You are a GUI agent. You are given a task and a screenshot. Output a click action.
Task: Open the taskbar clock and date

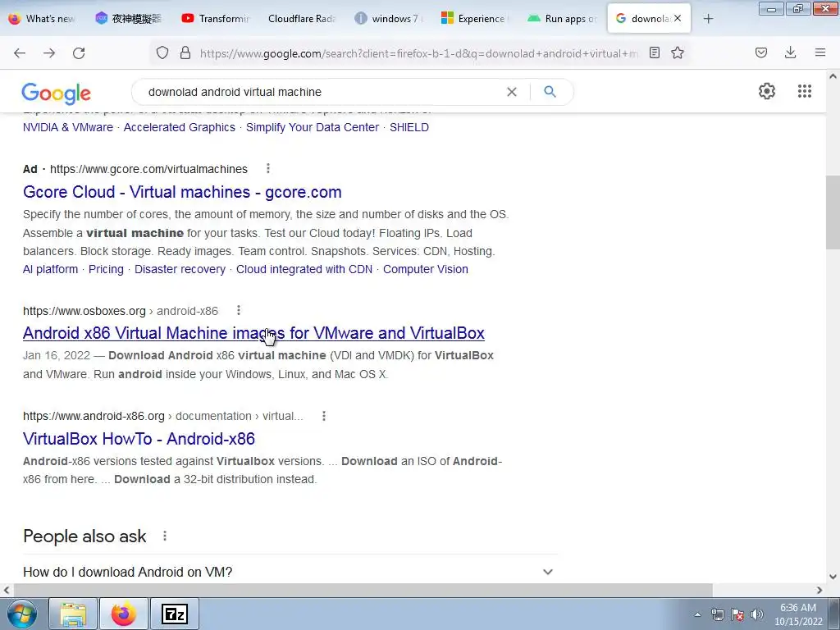click(798, 614)
